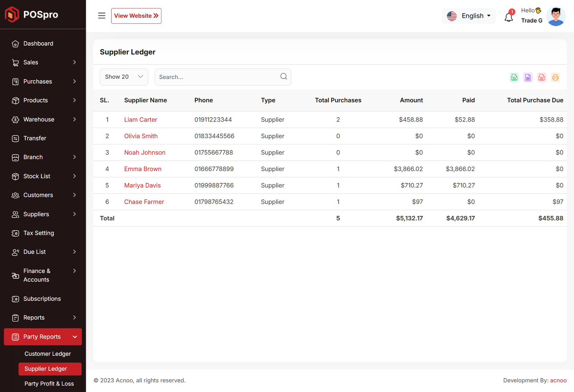Open supplier Liam Carter's ledger
Image resolution: width=574 pixels, height=392 pixels.
pos(141,119)
